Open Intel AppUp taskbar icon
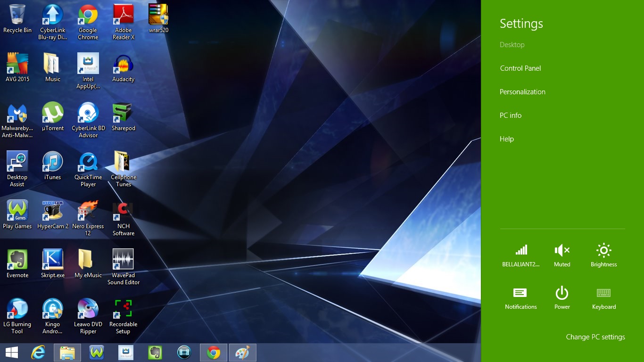The width and height of the screenshot is (644, 362). [126, 353]
